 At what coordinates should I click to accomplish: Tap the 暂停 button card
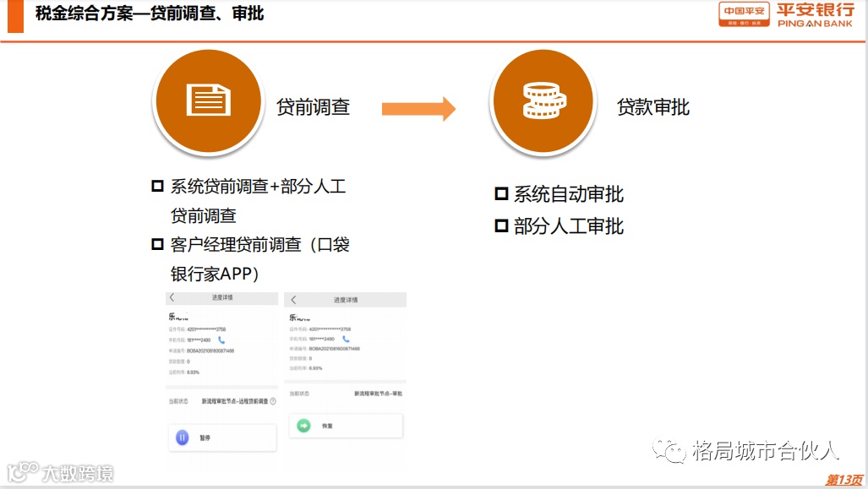coord(222,437)
